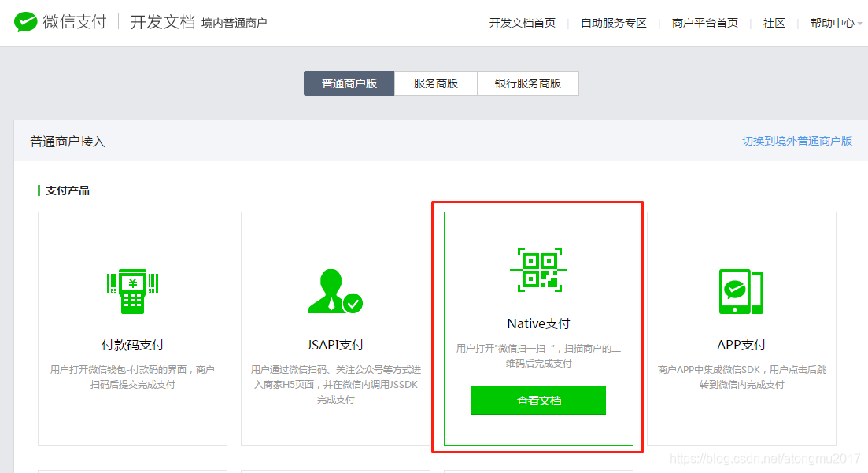Screen dimensions: 868x473
Task: Click the 支付产品 subsection heading
Action: [x=68, y=190]
